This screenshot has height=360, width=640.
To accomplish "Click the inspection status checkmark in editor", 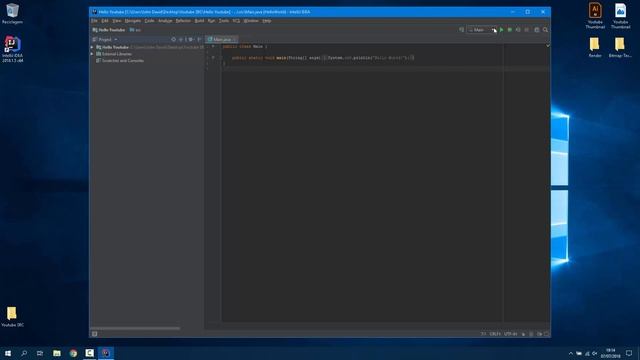I will (x=547, y=46).
